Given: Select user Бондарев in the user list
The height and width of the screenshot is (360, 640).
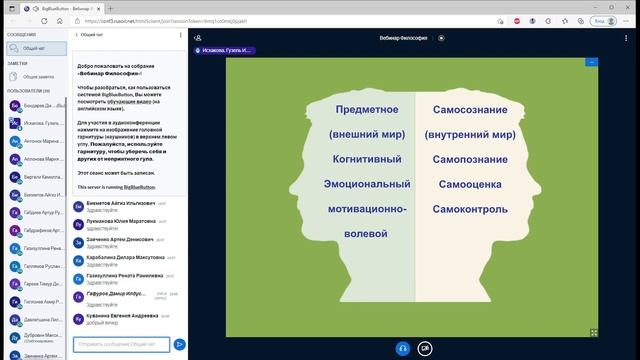Looking at the screenshot, I should 37,106.
